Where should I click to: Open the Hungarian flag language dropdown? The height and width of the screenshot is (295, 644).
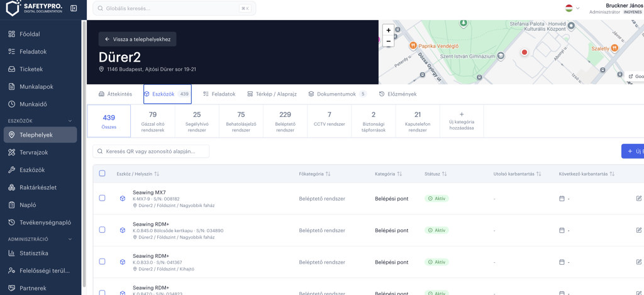point(572,8)
